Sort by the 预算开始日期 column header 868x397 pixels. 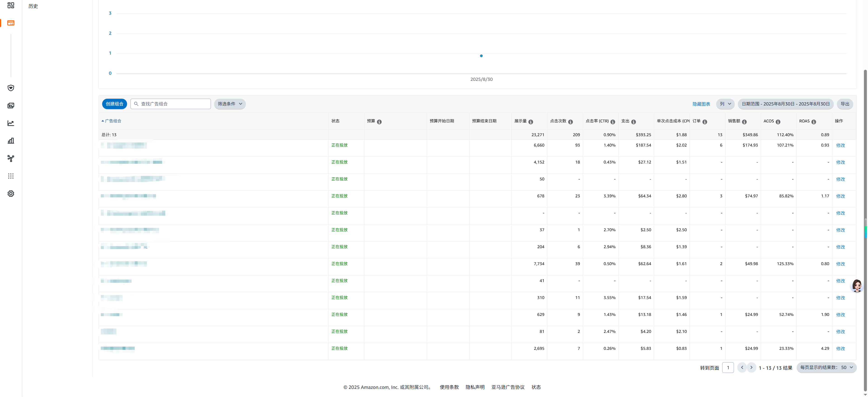pos(442,121)
